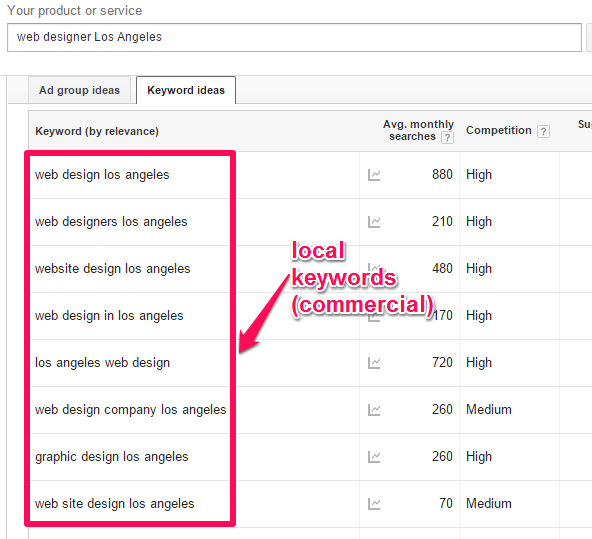Select keyword graphic design los angeles
The image size is (592, 539).
click(x=111, y=457)
